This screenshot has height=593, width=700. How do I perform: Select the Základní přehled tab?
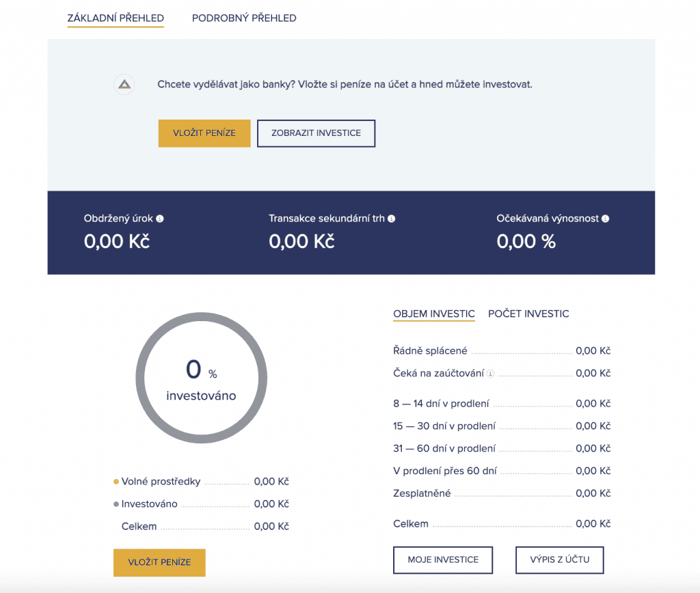[116, 18]
